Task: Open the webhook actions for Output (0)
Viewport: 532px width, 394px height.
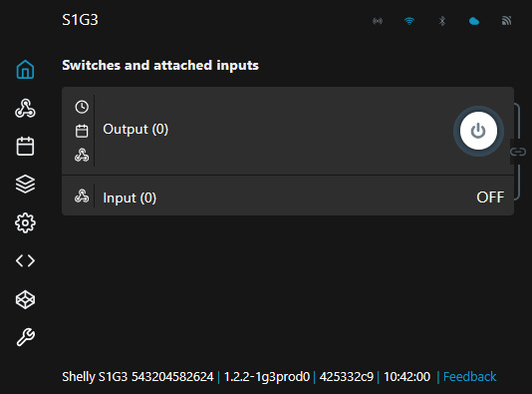Action: tap(82, 155)
